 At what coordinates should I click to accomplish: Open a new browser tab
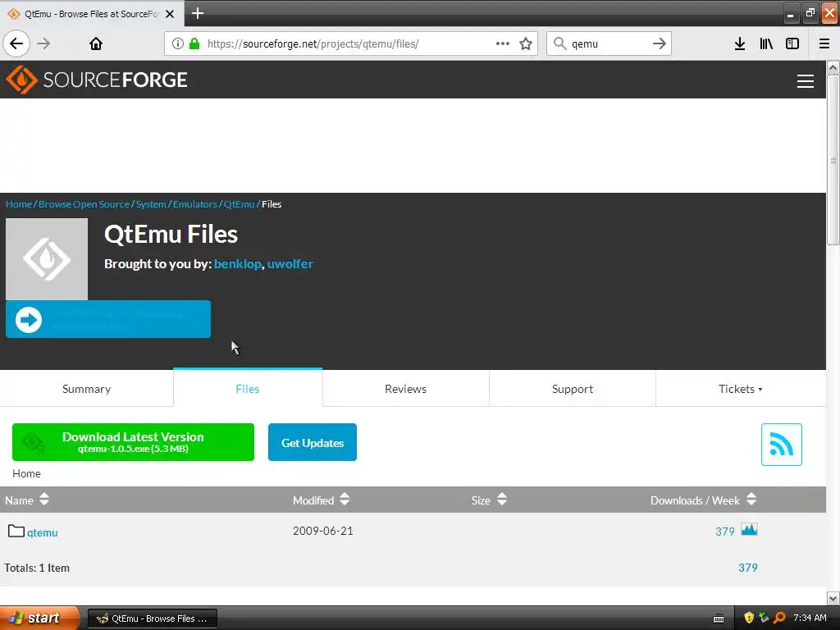[x=198, y=13]
